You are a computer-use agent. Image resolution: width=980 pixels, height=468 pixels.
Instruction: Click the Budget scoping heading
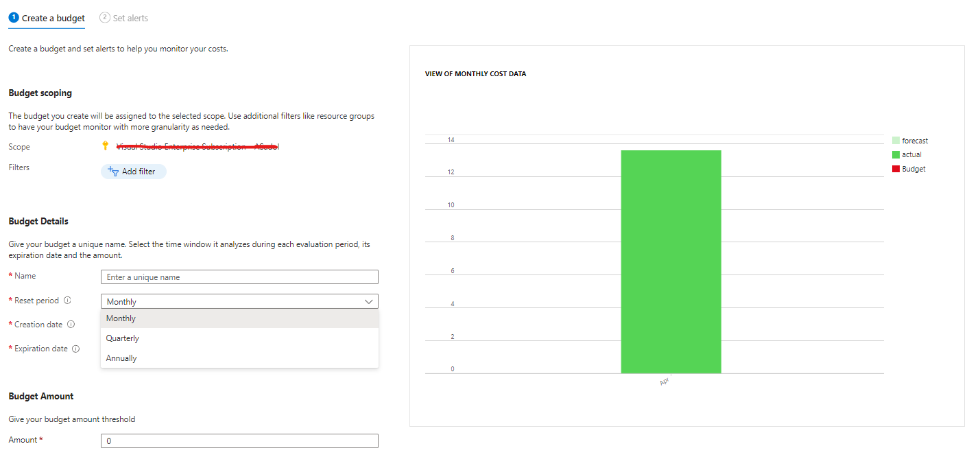tap(40, 93)
